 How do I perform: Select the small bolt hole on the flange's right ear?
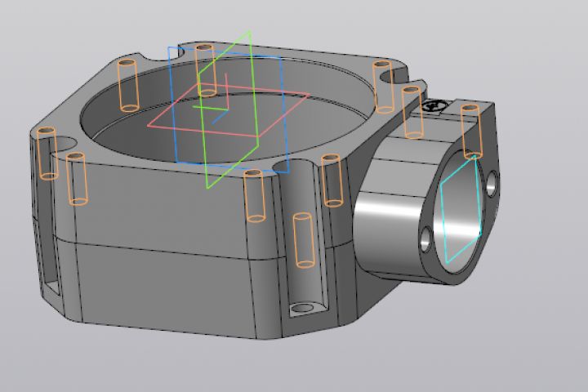[492, 184]
